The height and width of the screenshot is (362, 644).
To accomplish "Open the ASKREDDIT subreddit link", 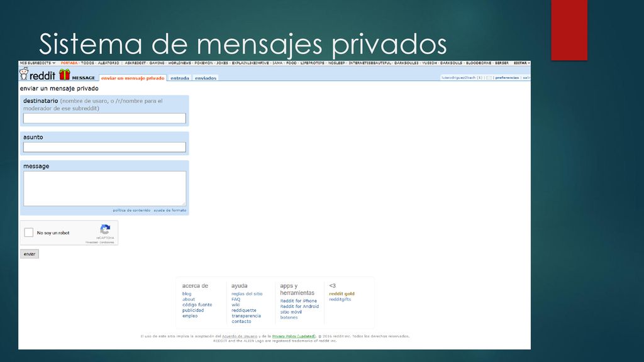I will pos(136,63).
